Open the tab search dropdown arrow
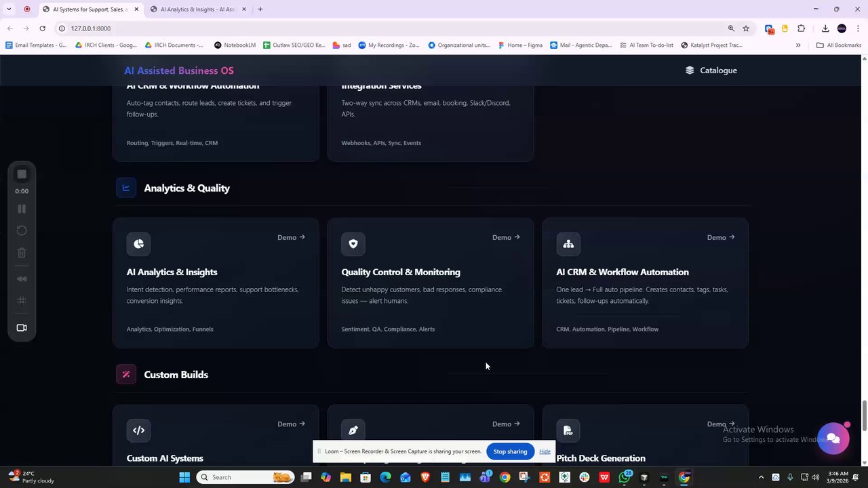 [9, 9]
